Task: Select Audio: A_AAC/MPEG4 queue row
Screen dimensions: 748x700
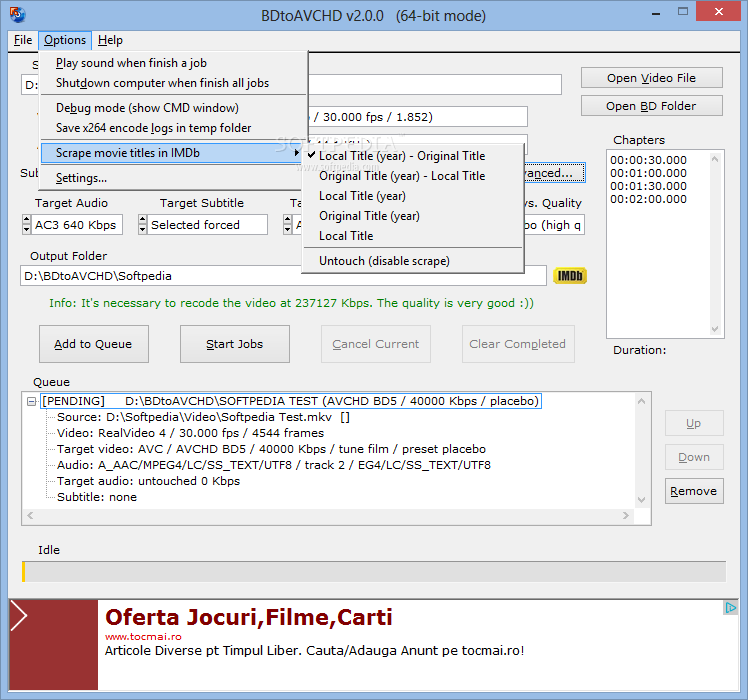Action: tap(273, 465)
